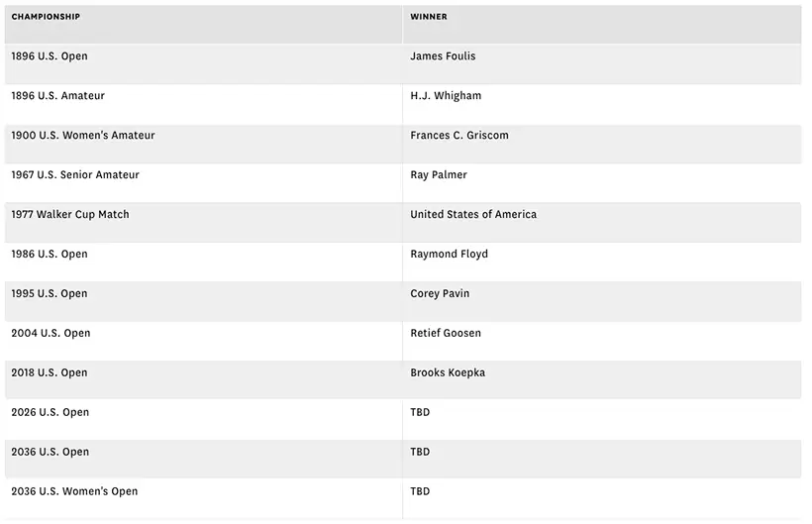Click on Brooks Koepka
Screen dimensions: 812x524
(448, 373)
